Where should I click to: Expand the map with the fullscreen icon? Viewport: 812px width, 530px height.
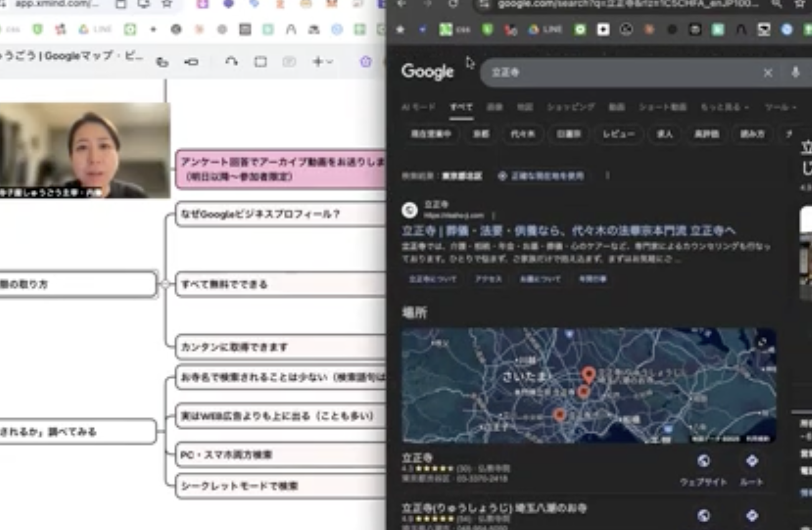tap(762, 342)
